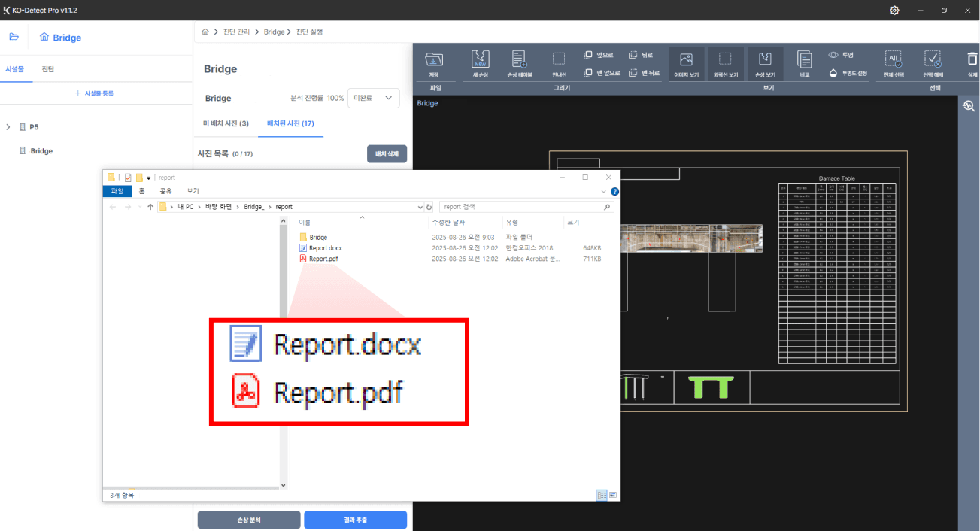Open the 미완료 status dropdown
Image resolution: width=980 pixels, height=531 pixels.
click(373, 98)
